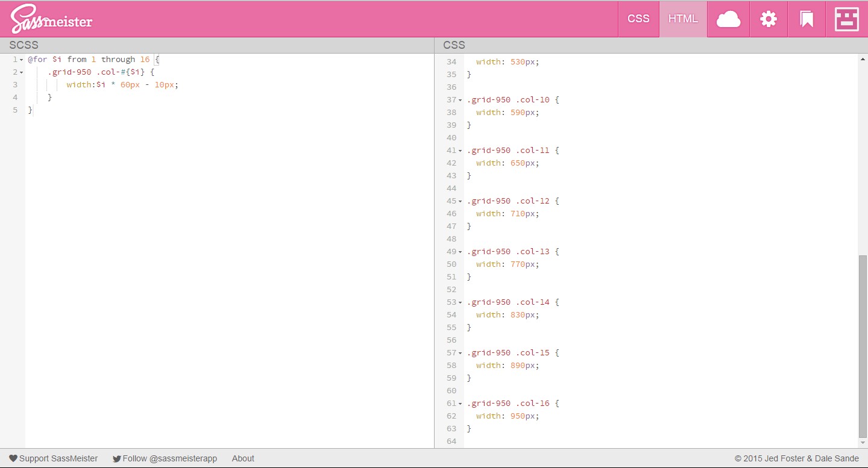The image size is (868, 468).
Task: Collapse the .col-14 rule at CSS line 53
Action: click(x=461, y=302)
